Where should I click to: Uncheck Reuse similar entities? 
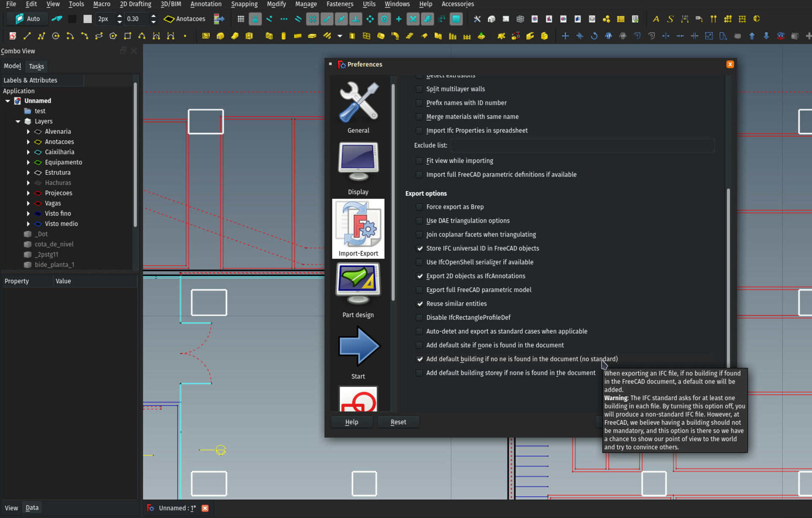click(x=419, y=304)
